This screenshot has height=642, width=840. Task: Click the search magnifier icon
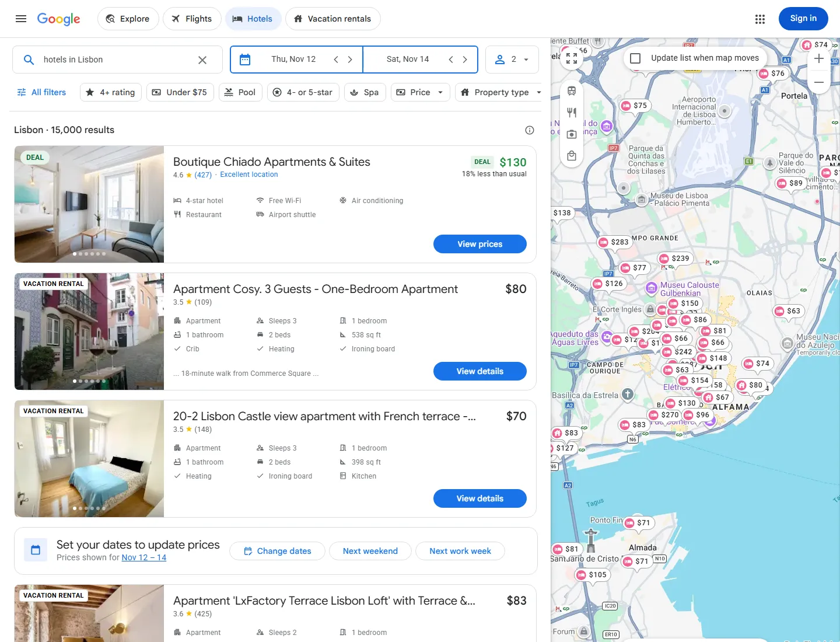click(x=29, y=60)
